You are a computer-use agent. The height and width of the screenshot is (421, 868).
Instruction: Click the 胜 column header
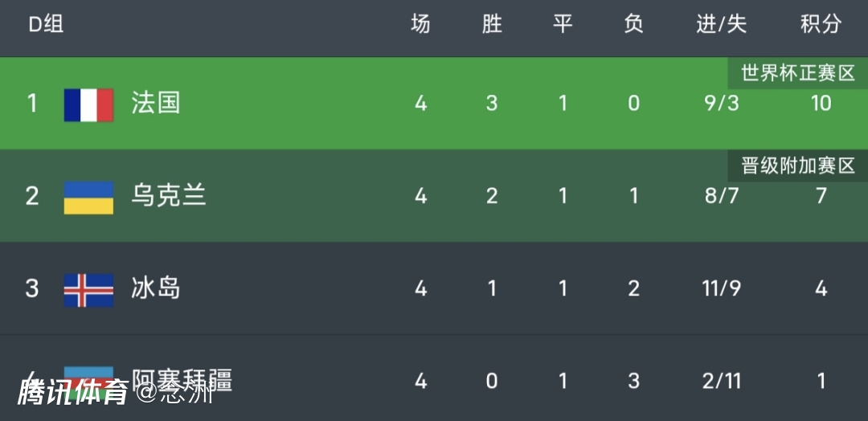[492, 25]
